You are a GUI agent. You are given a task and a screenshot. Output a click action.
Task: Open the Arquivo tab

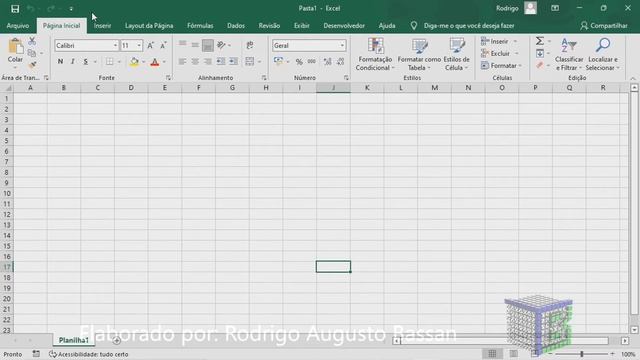coord(18,26)
